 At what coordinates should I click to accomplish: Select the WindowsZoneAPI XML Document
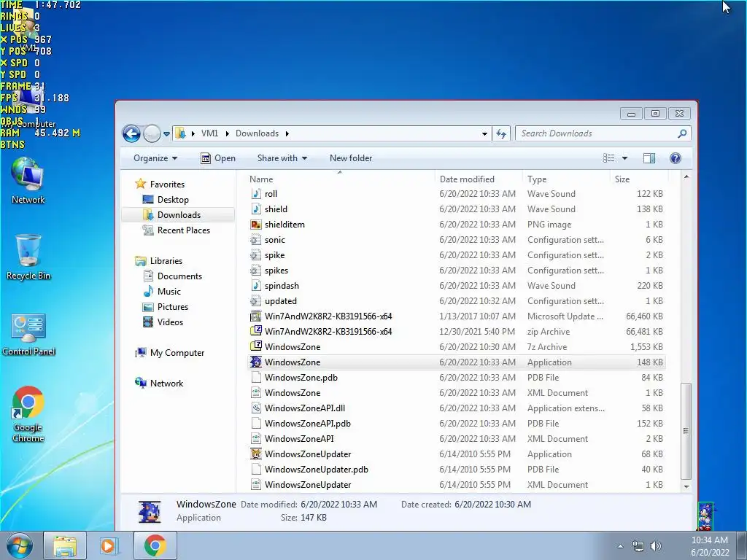pyautogui.click(x=299, y=438)
